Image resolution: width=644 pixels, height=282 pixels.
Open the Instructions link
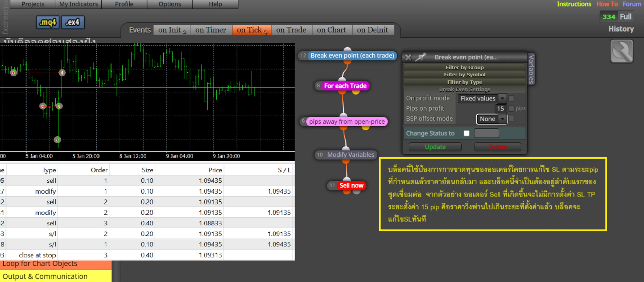574,4
